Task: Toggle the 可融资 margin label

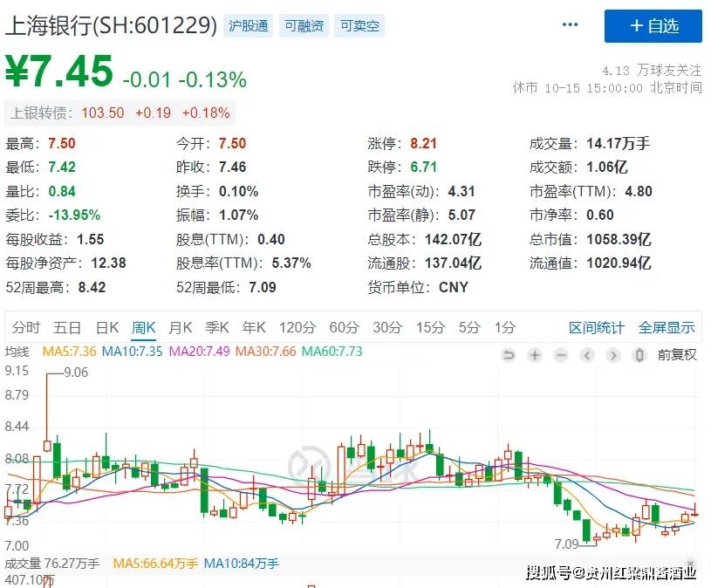Action: click(x=303, y=25)
